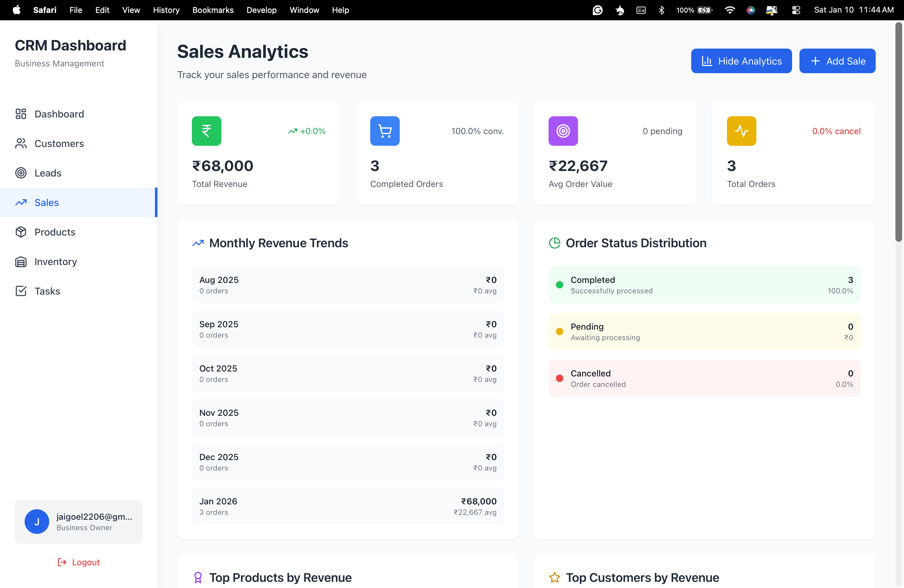Click the purple target Avg Order Value icon

563,131
